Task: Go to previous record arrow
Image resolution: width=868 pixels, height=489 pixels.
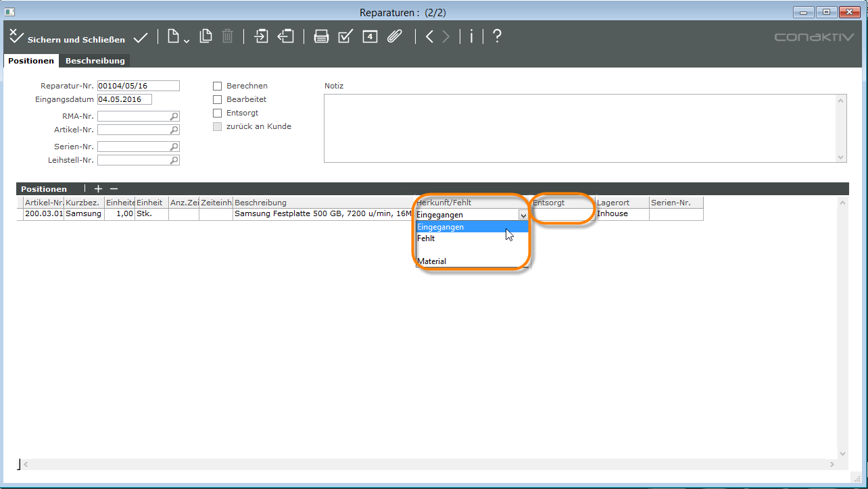Action: click(429, 37)
